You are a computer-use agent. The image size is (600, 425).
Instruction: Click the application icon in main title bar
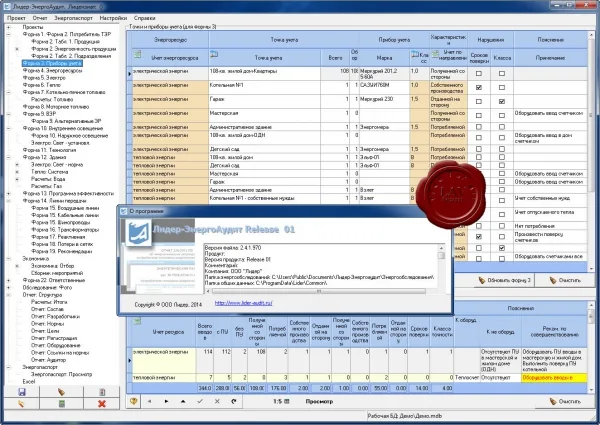(7, 6)
